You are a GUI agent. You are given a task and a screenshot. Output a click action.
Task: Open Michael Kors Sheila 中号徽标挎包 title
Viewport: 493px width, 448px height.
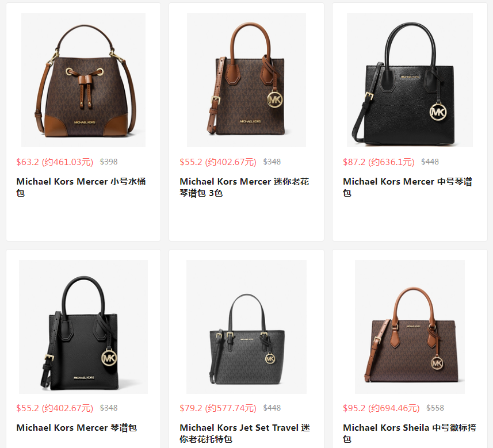(410, 433)
